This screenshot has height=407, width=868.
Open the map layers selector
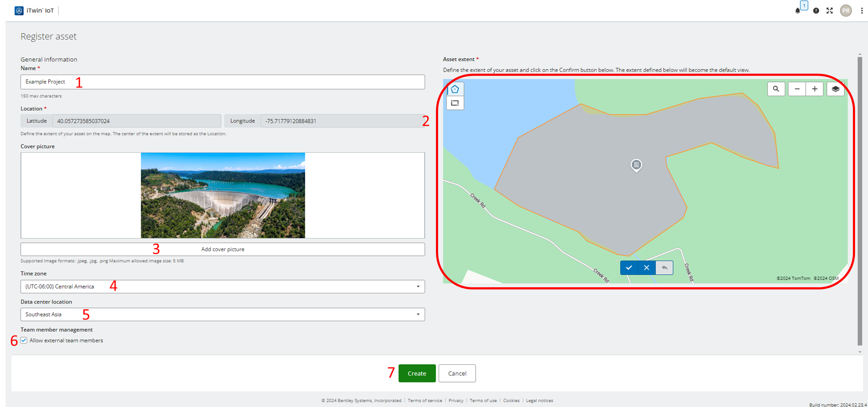pos(836,89)
